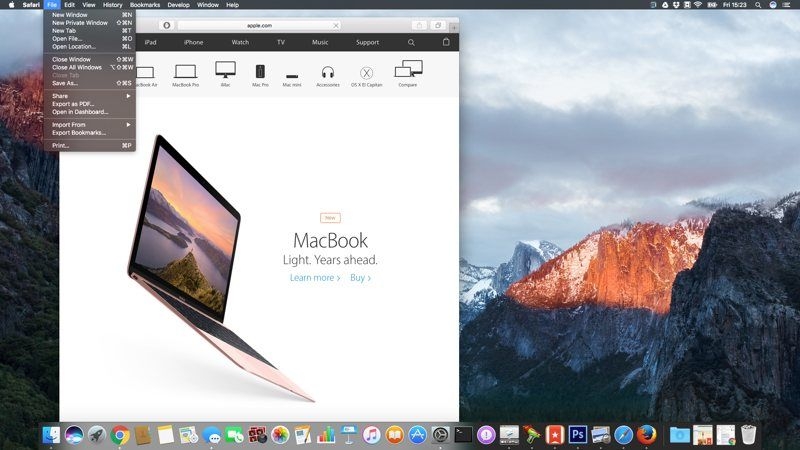This screenshot has width=800, height=450.
Task: Open the App Store from Dock
Action: coord(417,435)
